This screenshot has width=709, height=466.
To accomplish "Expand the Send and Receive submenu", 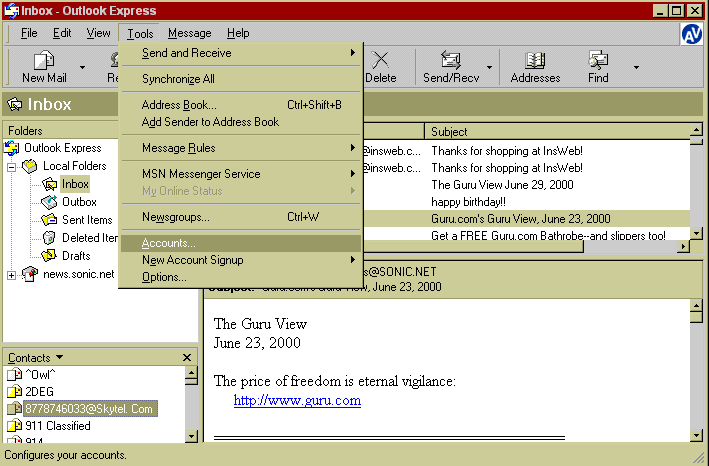I will pos(241,53).
